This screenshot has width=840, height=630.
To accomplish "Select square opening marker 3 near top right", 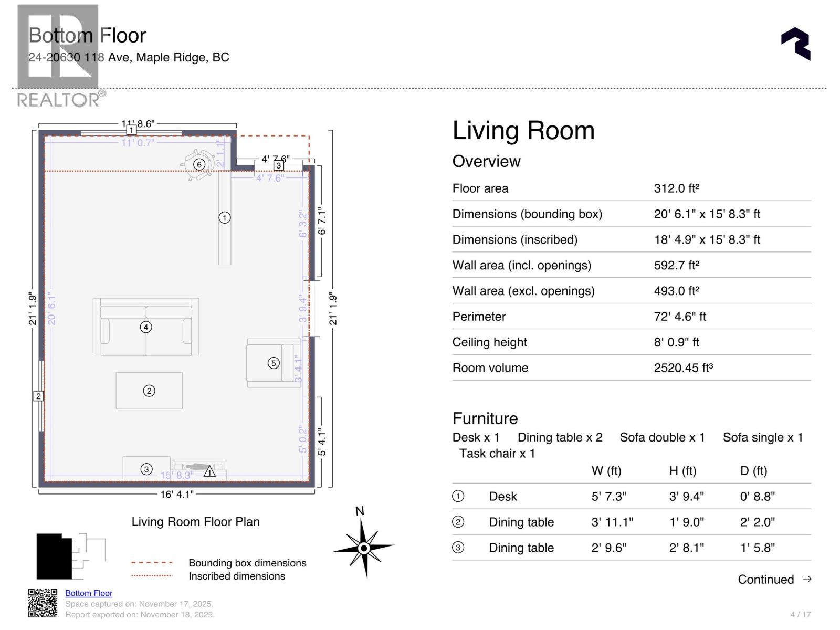I will coord(279,165).
